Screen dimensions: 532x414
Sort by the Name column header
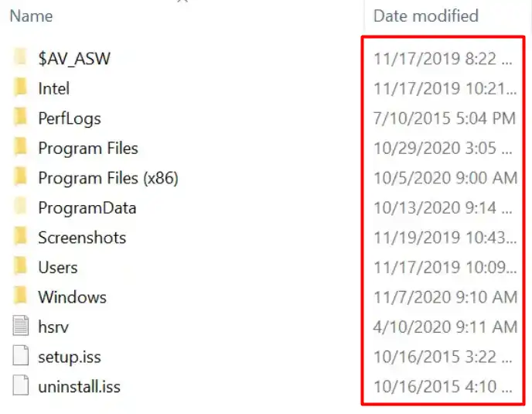tap(32, 15)
